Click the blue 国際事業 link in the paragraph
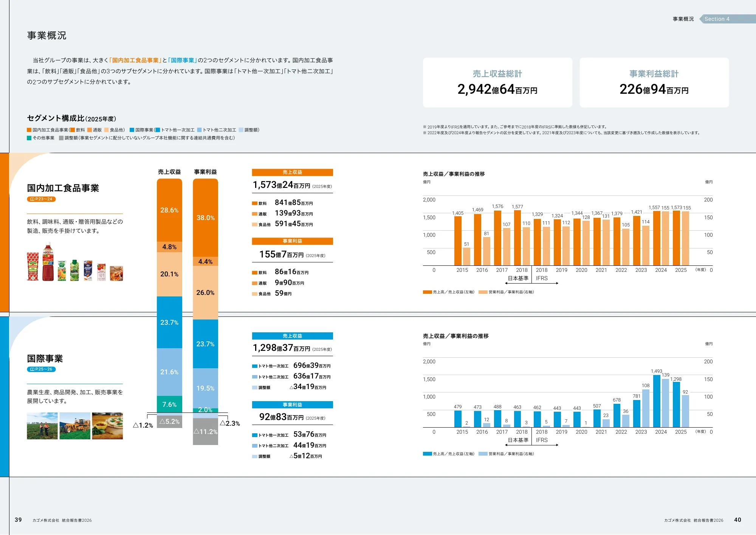Viewport: 756px width, 535px height. (x=183, y=60)
